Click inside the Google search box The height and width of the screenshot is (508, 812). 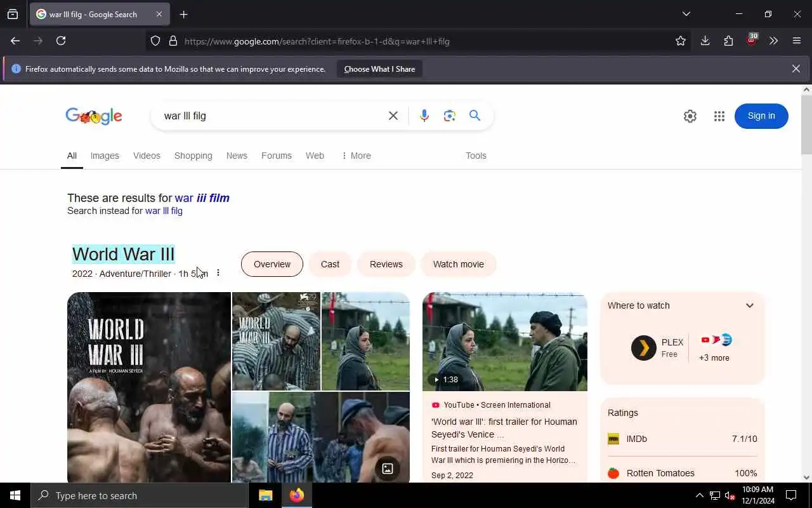coord(270,116)
